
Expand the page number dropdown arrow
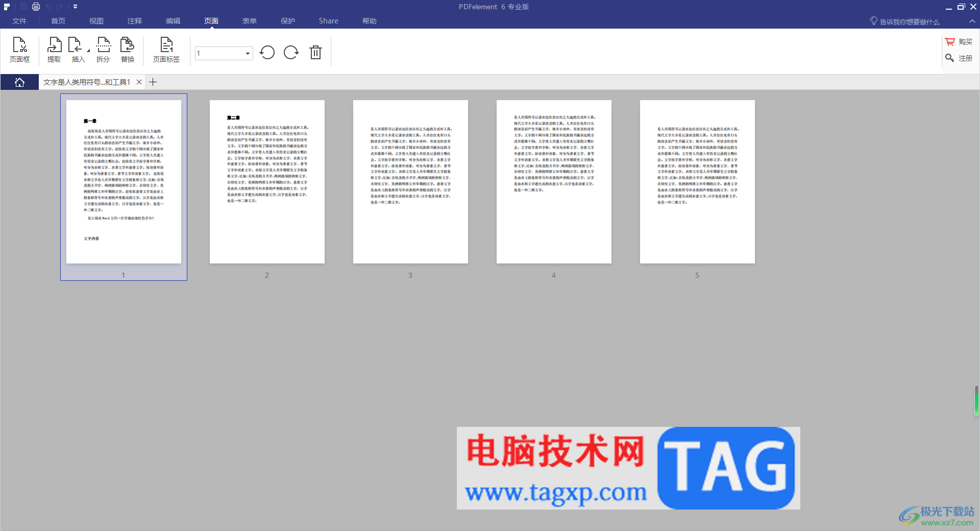tap(248, 53)
